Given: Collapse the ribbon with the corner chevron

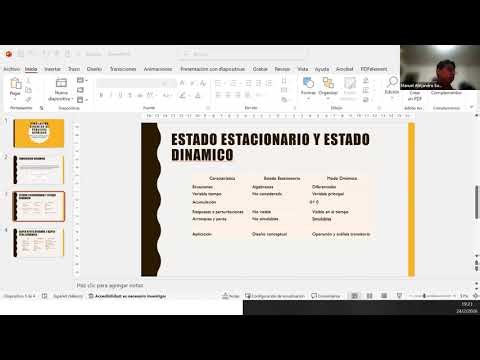Looking at the screenshot, I should click(x=471, y=107).
